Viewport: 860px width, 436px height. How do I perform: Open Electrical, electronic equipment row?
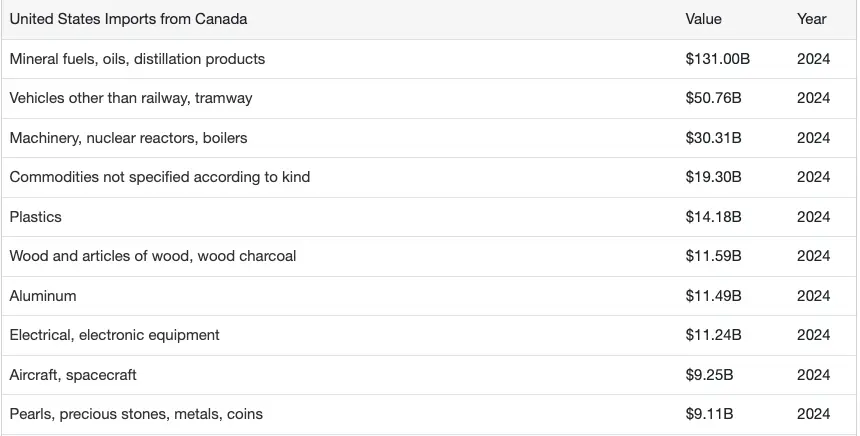pos(114,335)
